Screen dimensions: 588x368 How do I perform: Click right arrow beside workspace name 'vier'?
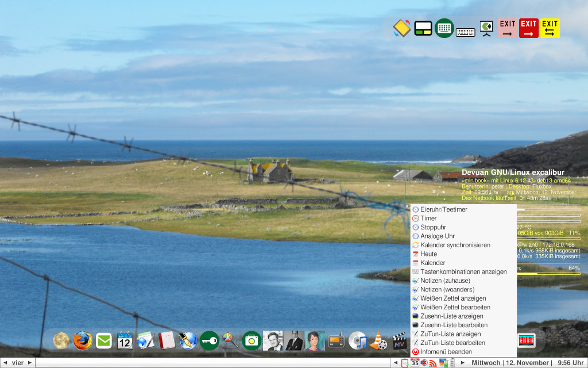(x=30, y=363)
